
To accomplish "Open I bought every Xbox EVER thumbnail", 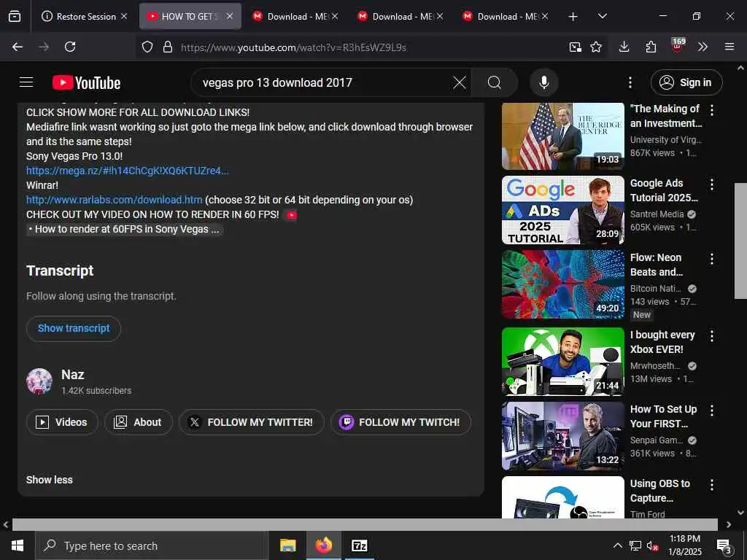I will (x=563, y=362).
